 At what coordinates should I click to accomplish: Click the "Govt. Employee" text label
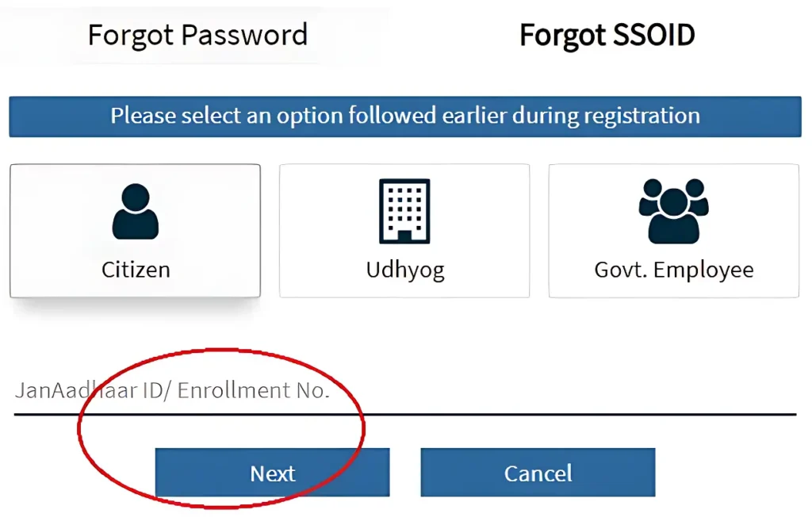point(674,270)
